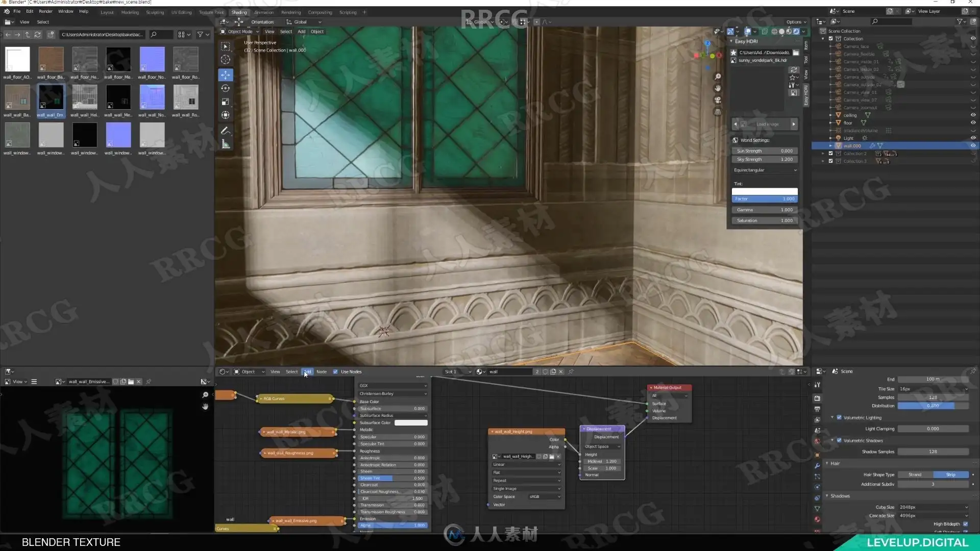Click the viewport zoom magnifier icon
This screenshot has width=980, height=551.
tap(718, 77)
